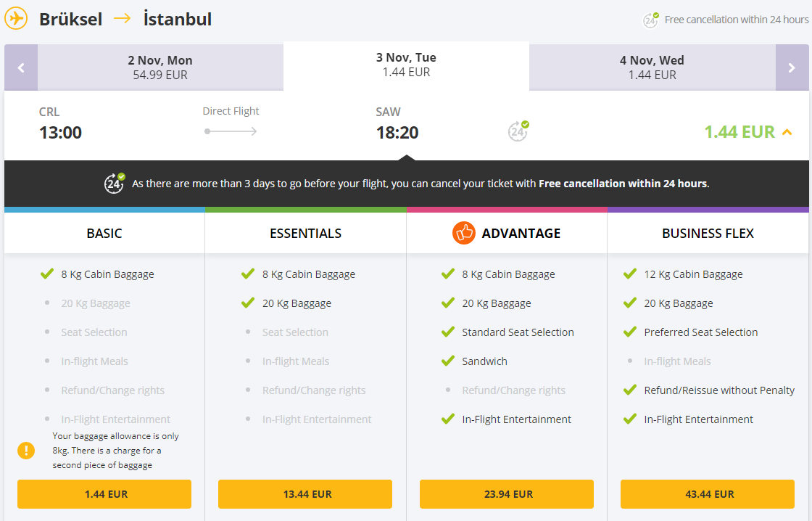Viewport: 812px width, 521px height.
Task: Click the 24-hour cancellation icon at top right
Action: coord(650,20)
